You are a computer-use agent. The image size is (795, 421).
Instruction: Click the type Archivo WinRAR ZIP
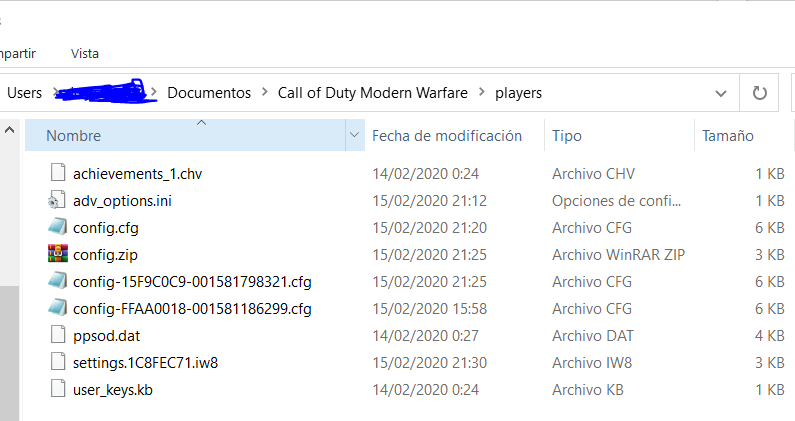click(x=619, y=255)
